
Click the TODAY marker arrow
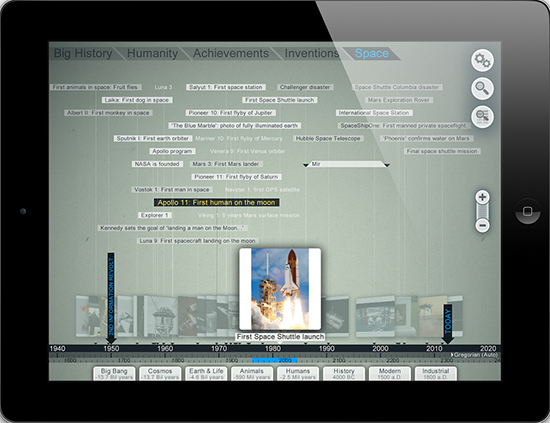[x=448, y=324]
